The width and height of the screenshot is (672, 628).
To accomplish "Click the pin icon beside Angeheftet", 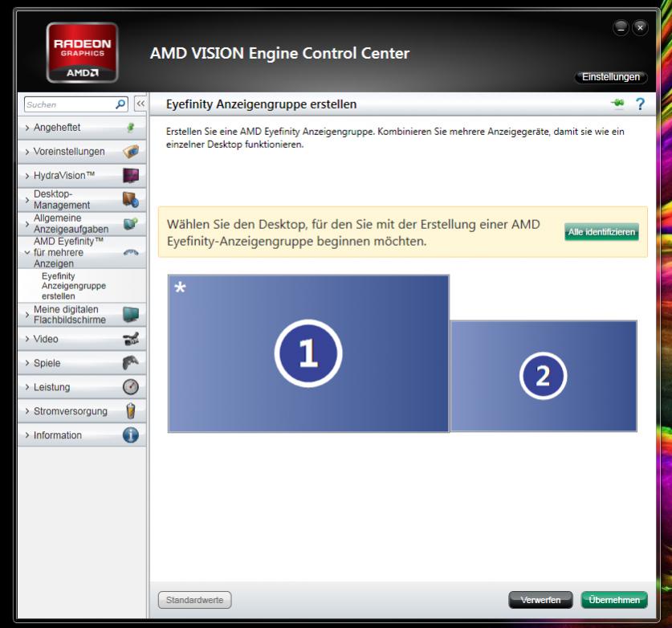I will click(131, 128).
